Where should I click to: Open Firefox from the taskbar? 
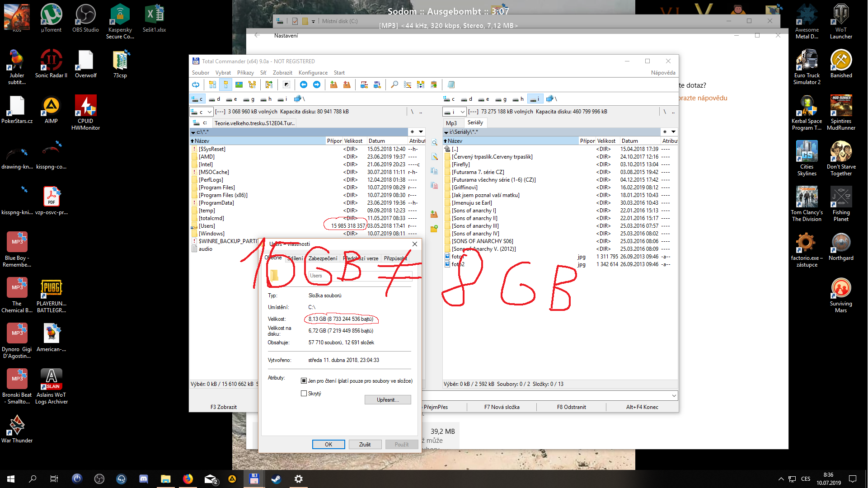[188, 479]
